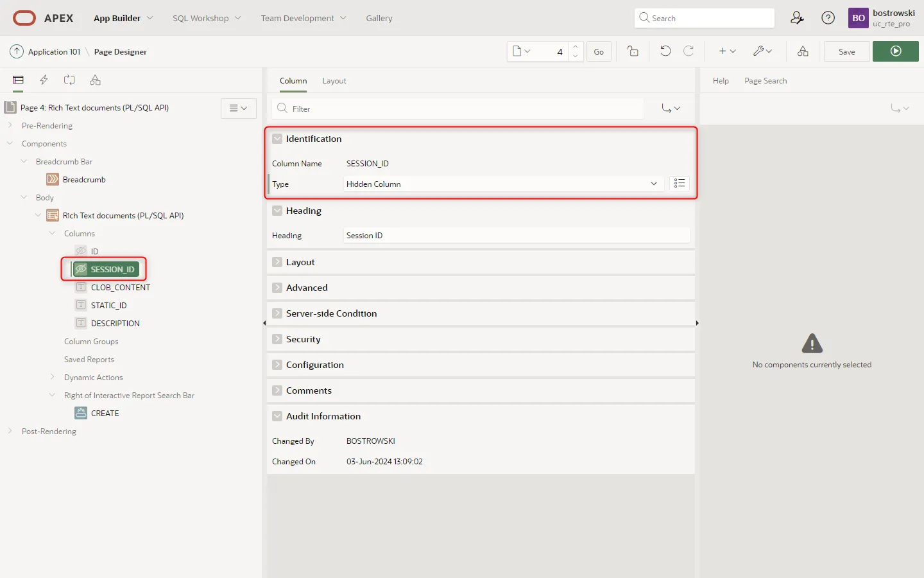This screenshot has height=578, width=924.
Task: Open the Utilities wrench menu
Action: coord(762,51)
